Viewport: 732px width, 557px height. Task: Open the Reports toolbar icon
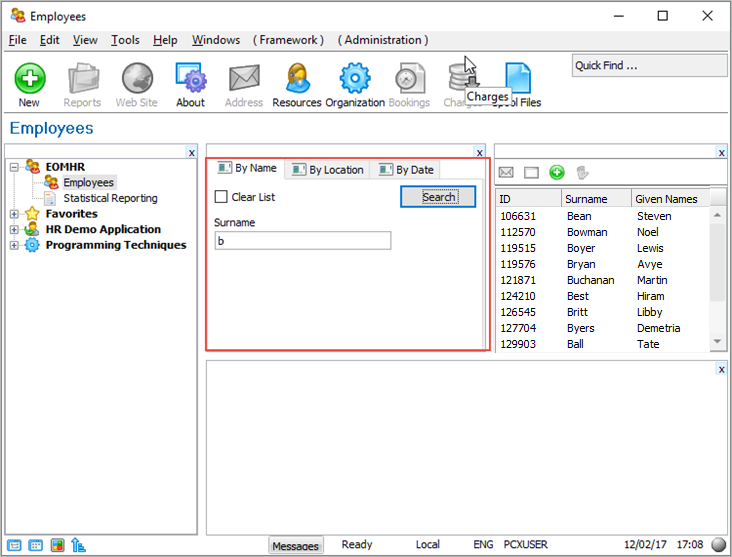[x=83, y=78]
